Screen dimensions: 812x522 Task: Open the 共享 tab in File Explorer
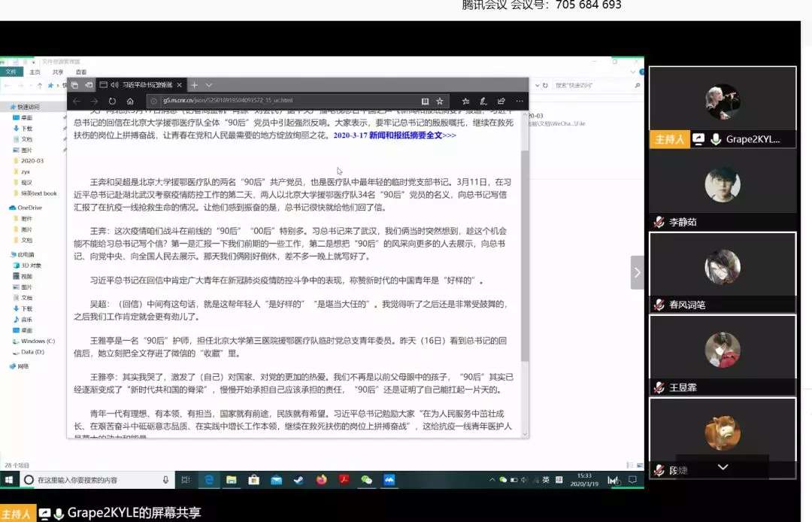tap(58, 72)
